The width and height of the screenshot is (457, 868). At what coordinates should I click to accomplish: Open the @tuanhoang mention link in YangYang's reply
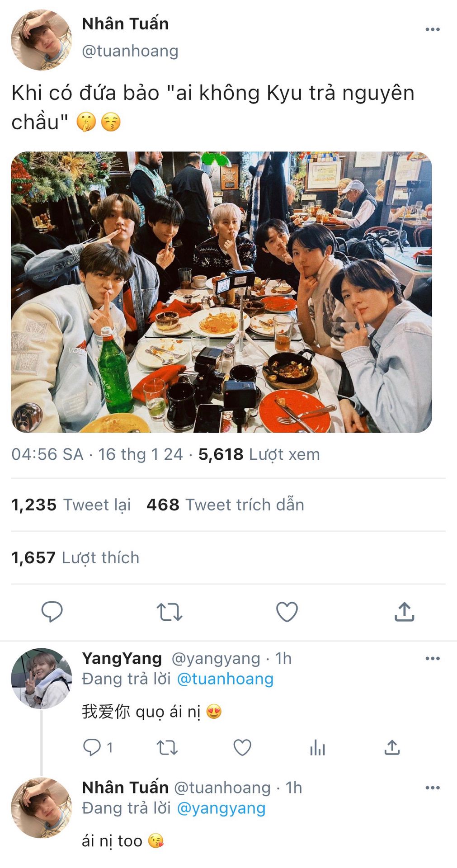point(225,679)
